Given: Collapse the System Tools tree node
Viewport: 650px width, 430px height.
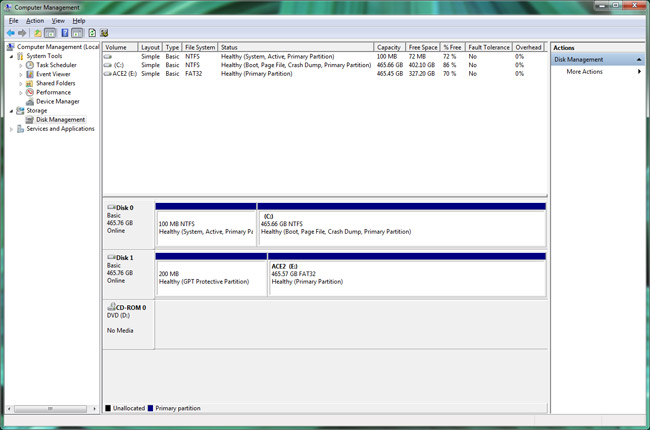Looking at the screenshot, I should coord(12,56).
